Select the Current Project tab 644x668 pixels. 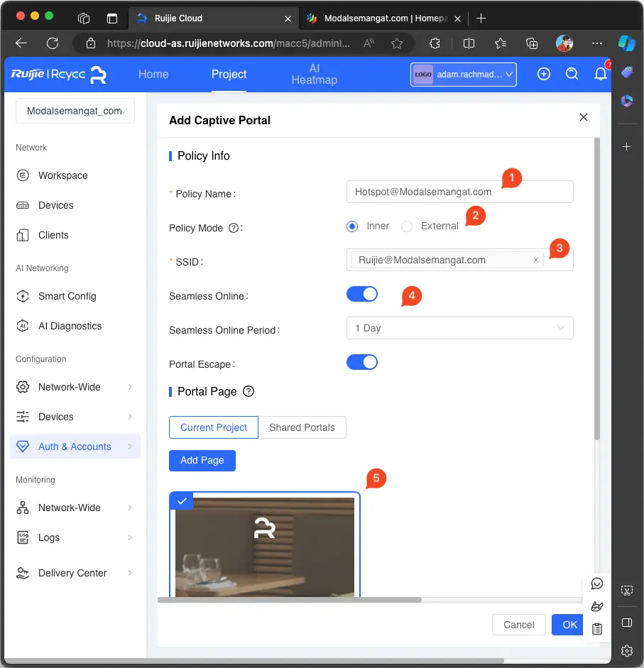(x=214, y=427)
